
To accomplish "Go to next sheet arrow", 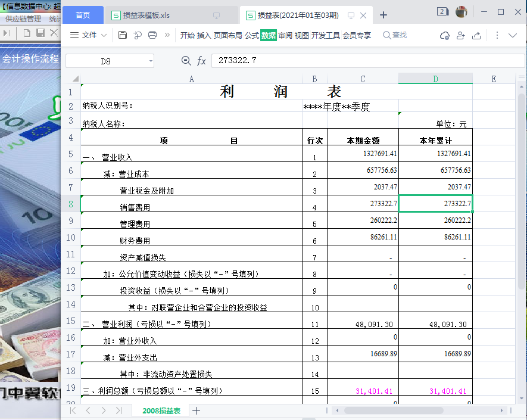I will (x=104, y=410).
